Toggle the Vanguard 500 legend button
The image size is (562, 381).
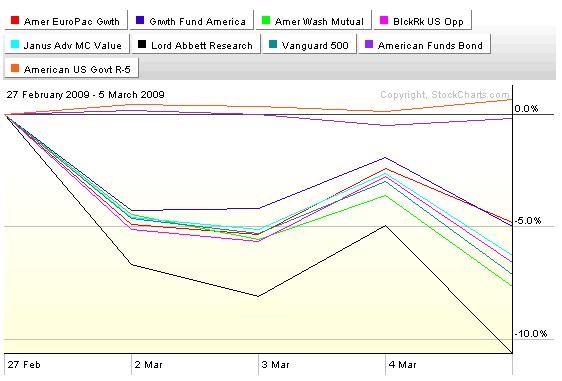[x=310, y=44]
